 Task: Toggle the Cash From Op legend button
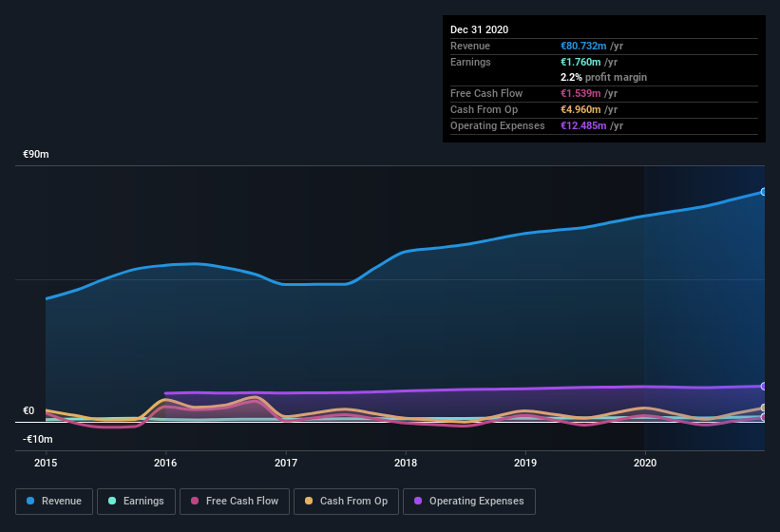point(346,502)
